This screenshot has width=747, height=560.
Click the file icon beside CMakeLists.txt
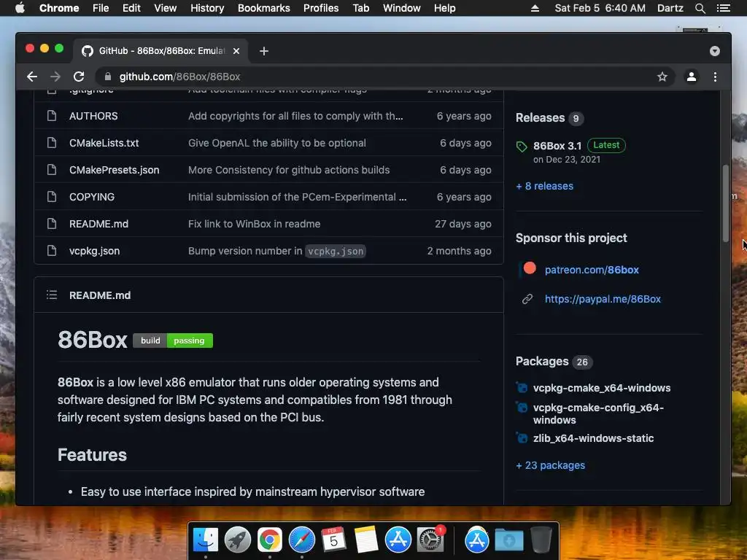click(x=52, y=143)
